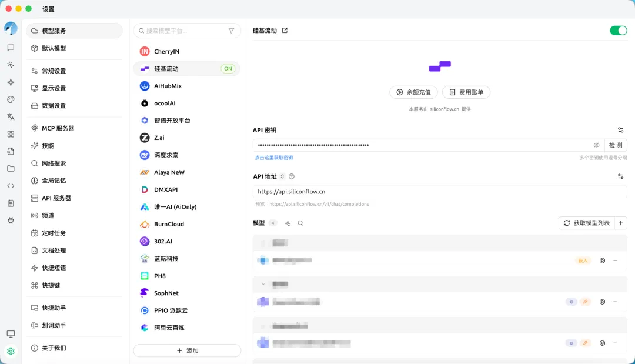Click into the 搜索模型平台 search field
635x364 pixels.
184,31
